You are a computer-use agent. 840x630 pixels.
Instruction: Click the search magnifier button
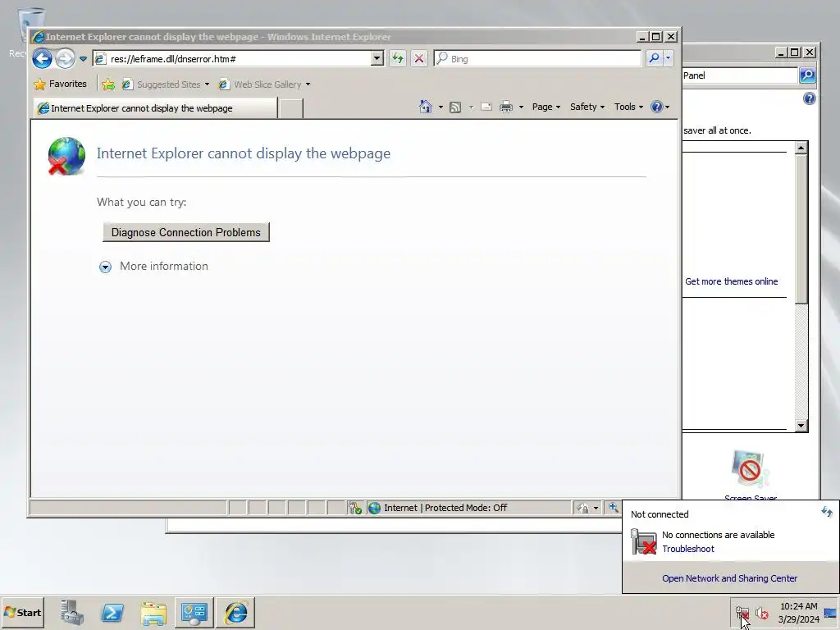654,58
